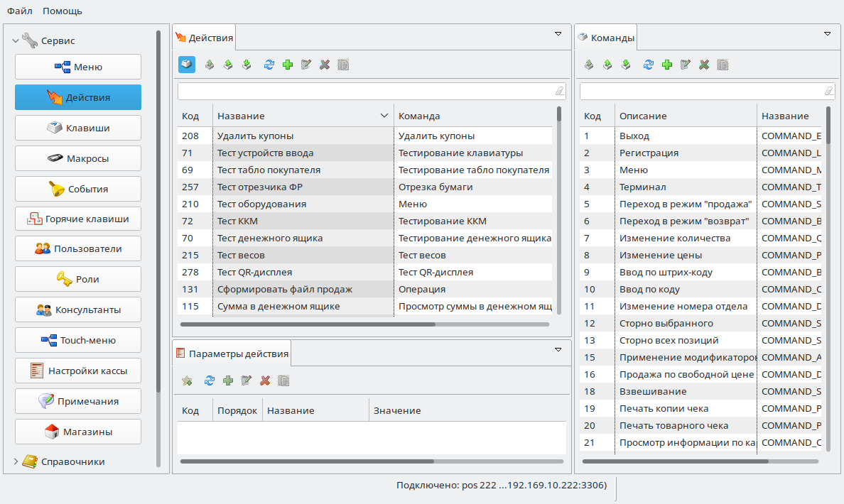Expand the Справочники section in sidebar

16,461
